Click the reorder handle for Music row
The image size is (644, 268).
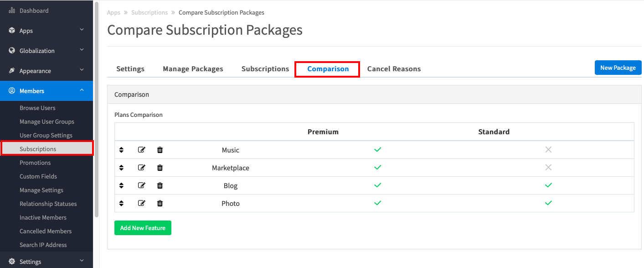[121, 150]
